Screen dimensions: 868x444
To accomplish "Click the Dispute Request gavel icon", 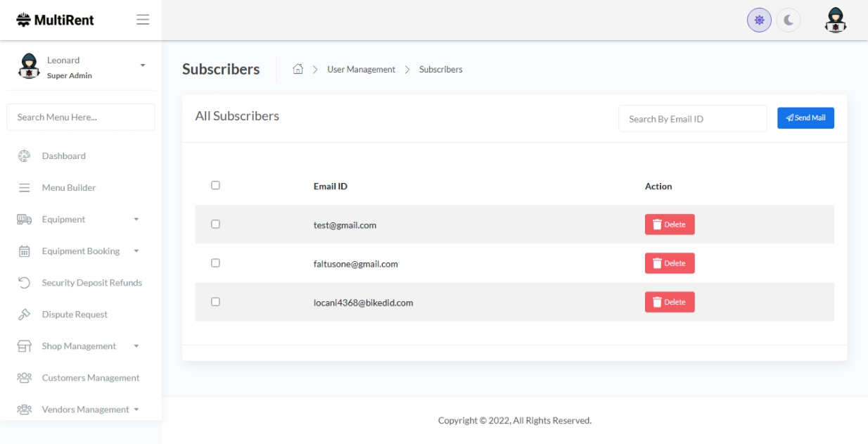I will 24,315.
